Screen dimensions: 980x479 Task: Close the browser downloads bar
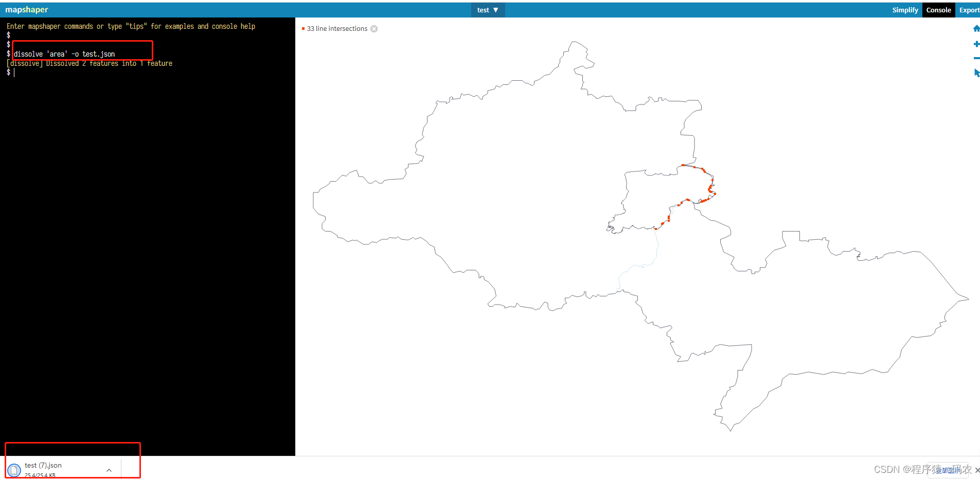[977, 470]
